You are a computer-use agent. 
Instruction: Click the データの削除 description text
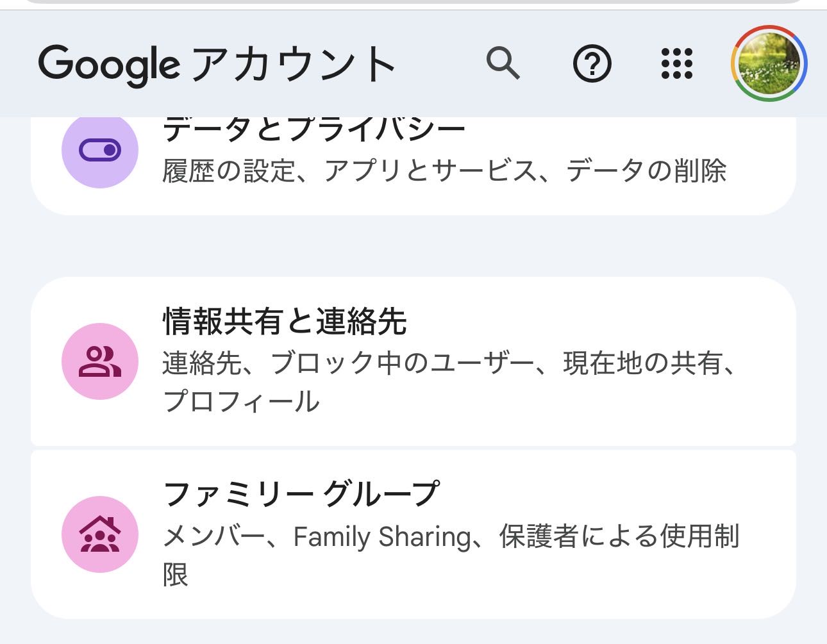point(646,171)
